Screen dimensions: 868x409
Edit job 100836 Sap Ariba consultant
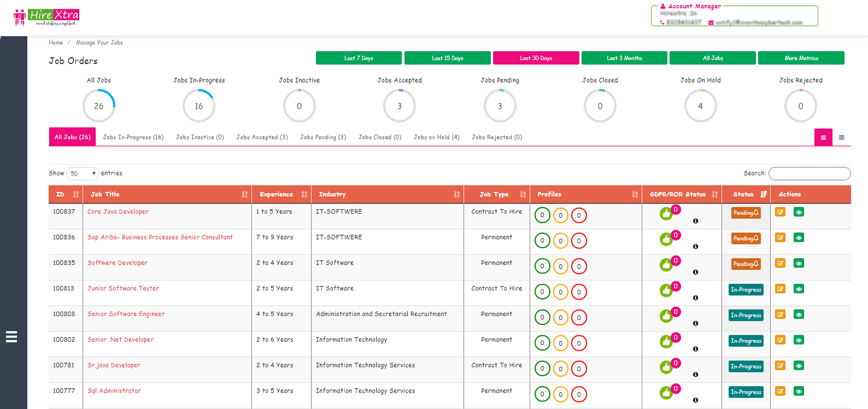[x=780, y=238]
